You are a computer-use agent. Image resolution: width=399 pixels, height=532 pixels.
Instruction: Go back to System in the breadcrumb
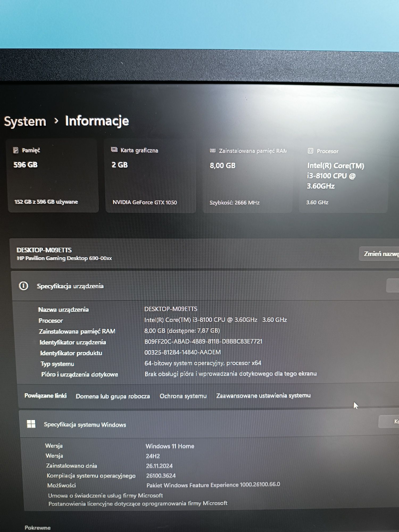[25, 121]
